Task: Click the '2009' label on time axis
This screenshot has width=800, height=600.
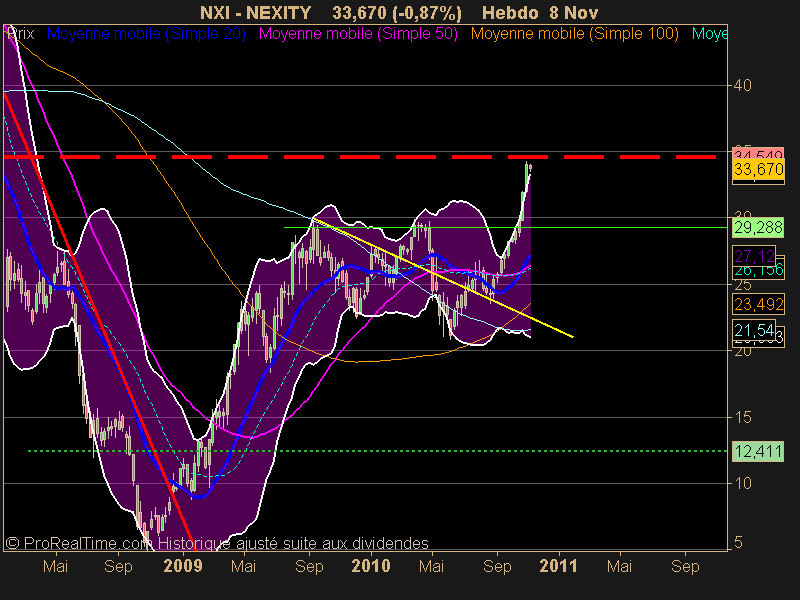Action: coord(183,566)
